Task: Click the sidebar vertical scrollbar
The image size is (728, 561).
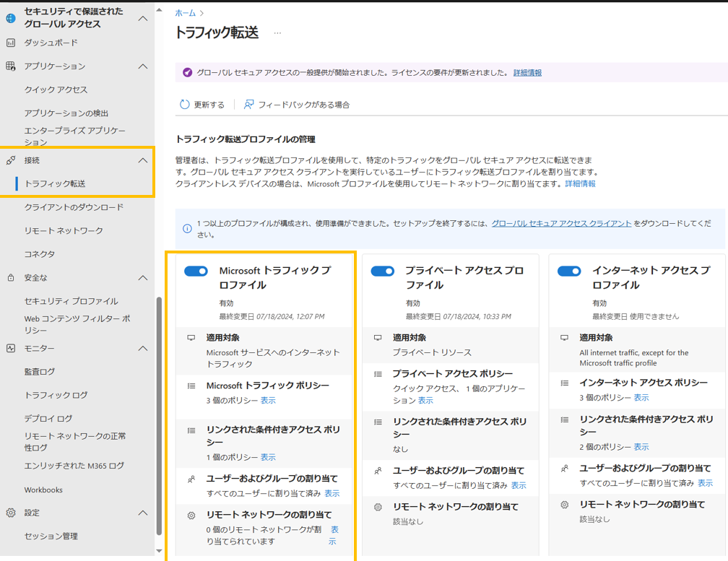Action: pos(159,416)
